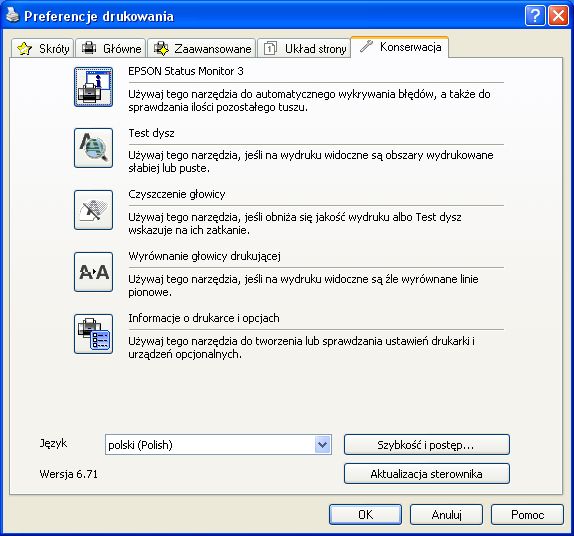The width and height of the screenshot is (574, 536).
Task: Click the wrench icon on Konserwacja tab
Action: [366, 47]
